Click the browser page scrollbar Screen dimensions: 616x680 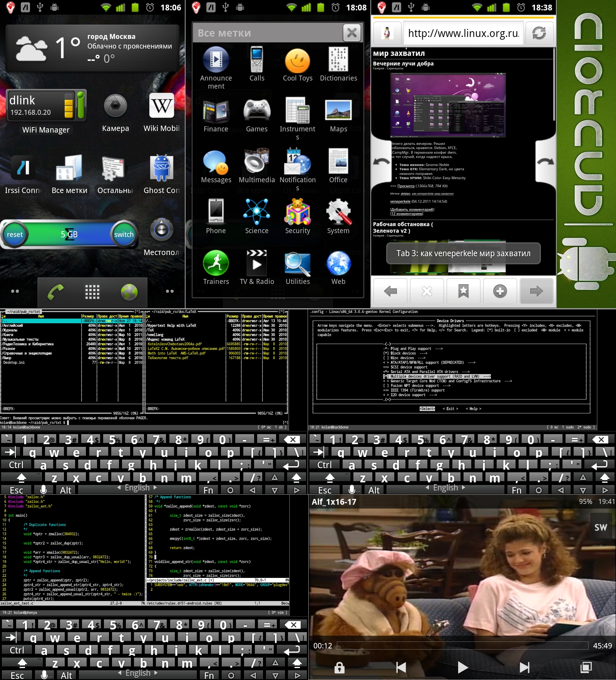click(x=554, y=85)
